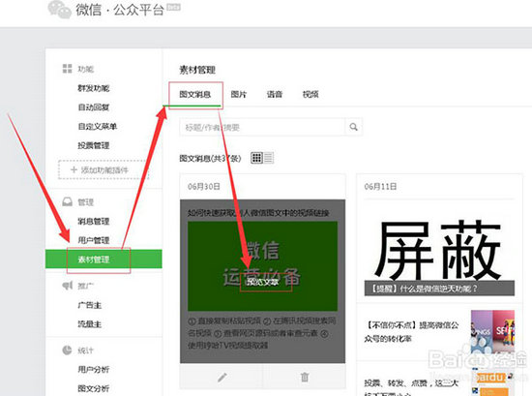
Task: Select the 图文消息 tab
Action: click(x=195, y=94)
